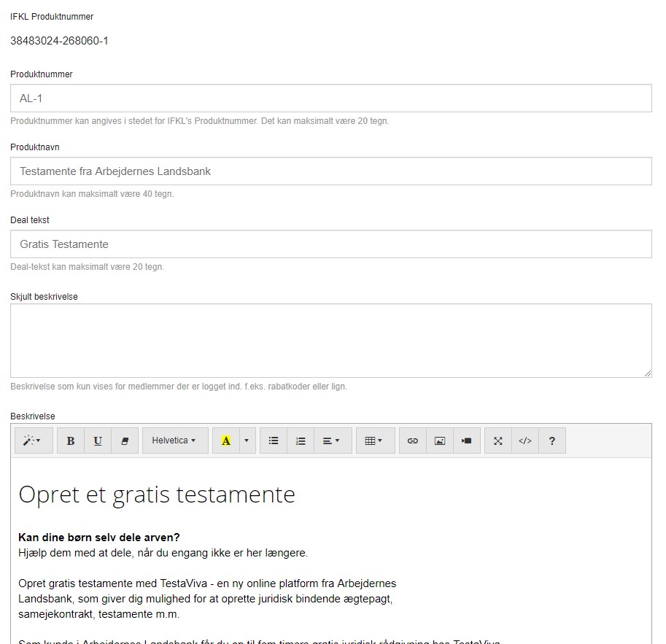Click the Deal tekst input field
Screen dimensions: 666x644
pyautogui.click(x=331, y=244)
